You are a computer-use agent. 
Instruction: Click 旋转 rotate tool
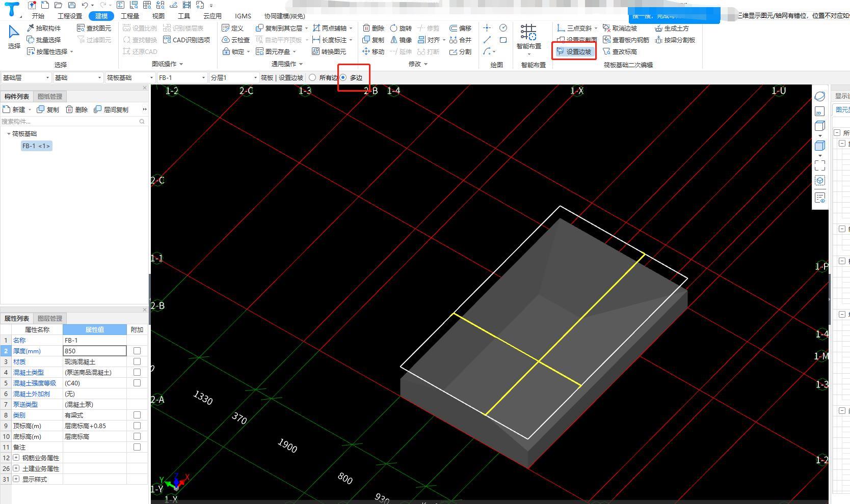click(401, 28)
